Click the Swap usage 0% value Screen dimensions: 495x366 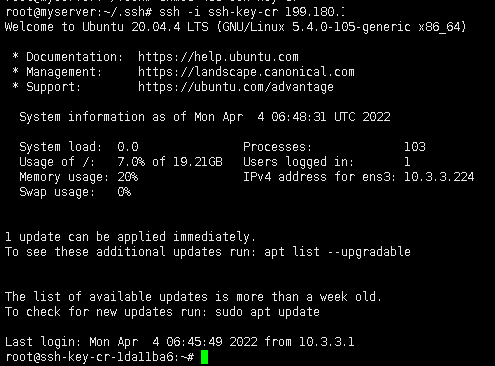click(x=124, y=192)
